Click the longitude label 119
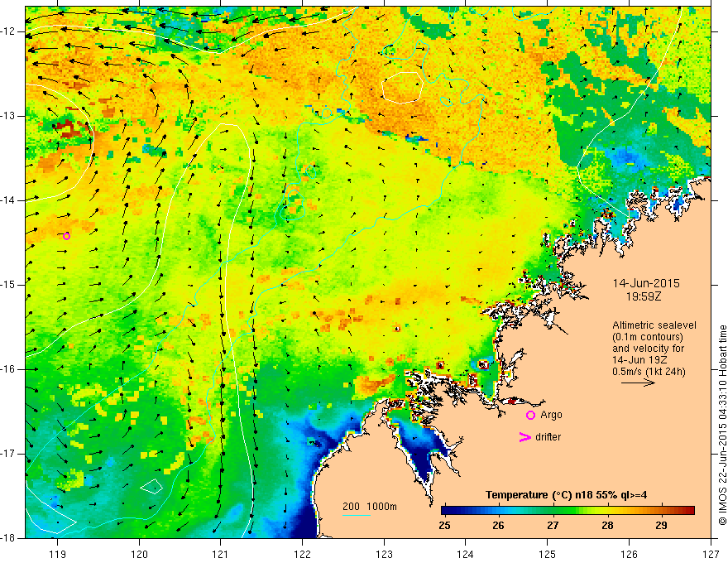Viewport: 728px width, 563px height. pos(57,554)
